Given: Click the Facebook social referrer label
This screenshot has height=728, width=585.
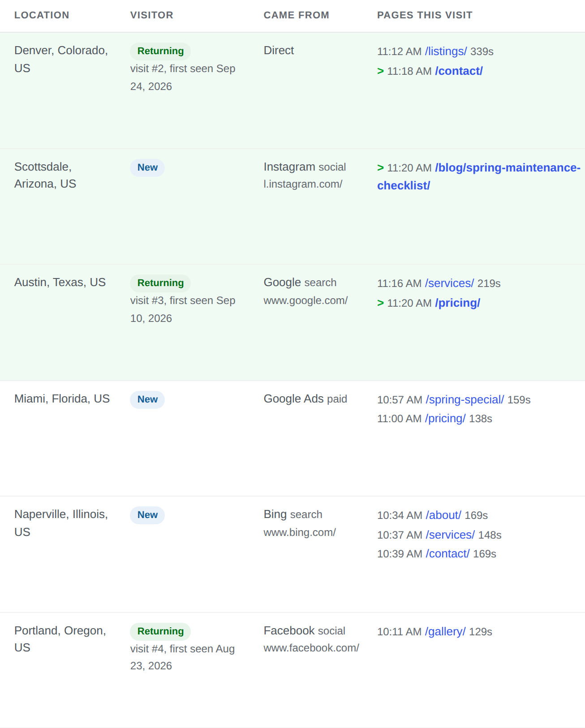Looking at the screenshot, I should 304,631.
